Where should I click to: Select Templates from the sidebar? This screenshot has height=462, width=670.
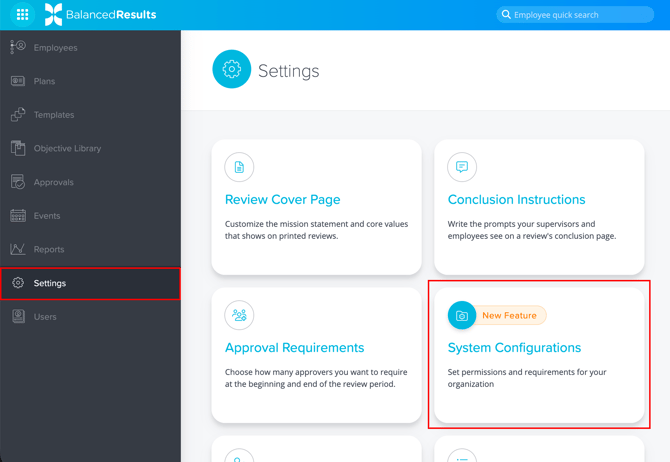pos(54,115)
